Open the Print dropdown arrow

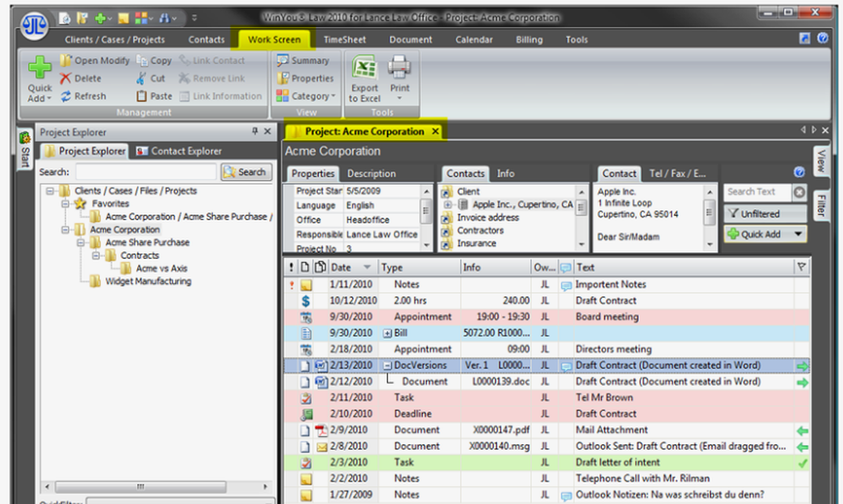[400, 99]
